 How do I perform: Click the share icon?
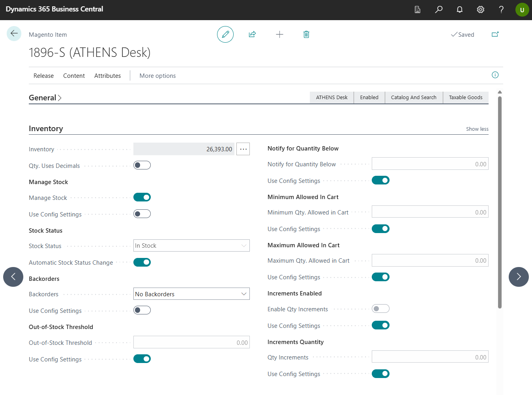(252, 34)
